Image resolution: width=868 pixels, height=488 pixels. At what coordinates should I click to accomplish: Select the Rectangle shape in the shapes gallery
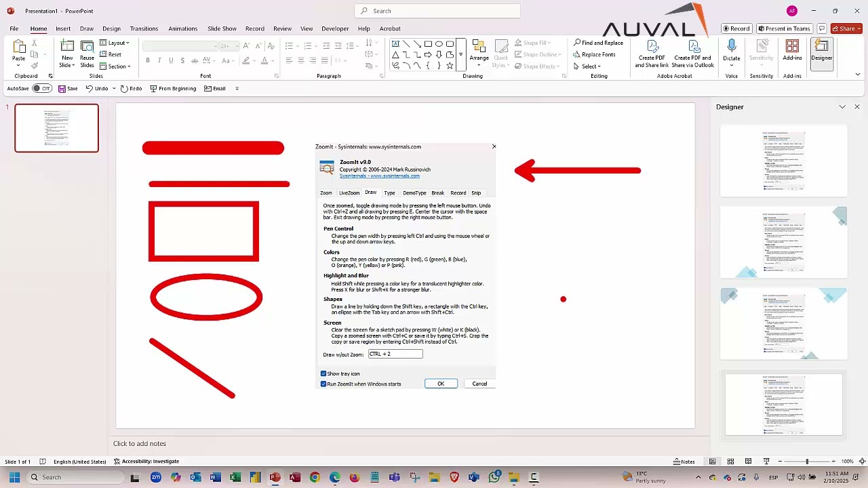click(x=428, y=44)
